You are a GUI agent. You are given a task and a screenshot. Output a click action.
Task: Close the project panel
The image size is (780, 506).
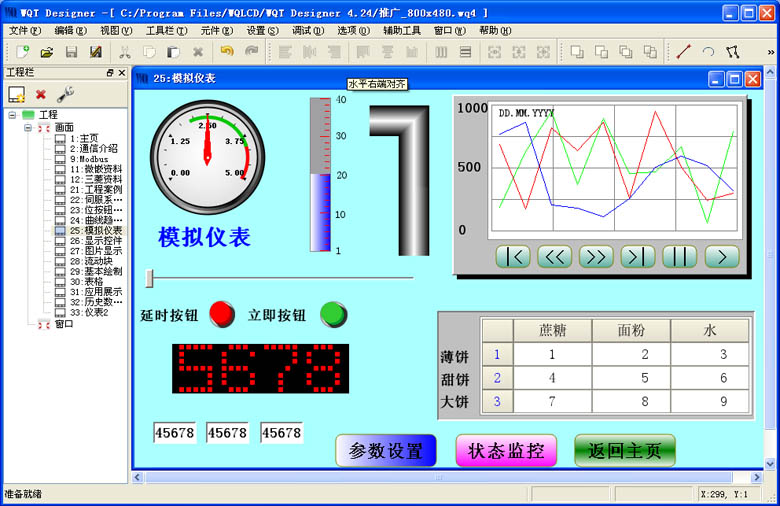(x=122, y=73)
